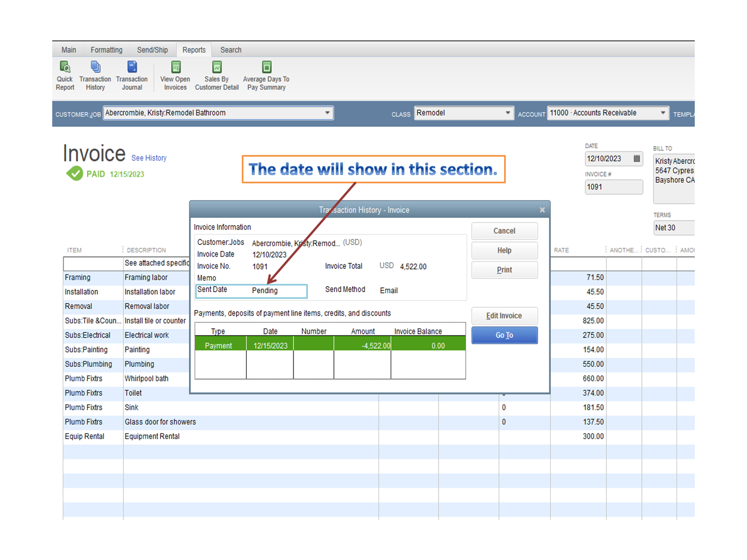
Task: Switch to the Formatting tab
Action: [x=106, y=49]
